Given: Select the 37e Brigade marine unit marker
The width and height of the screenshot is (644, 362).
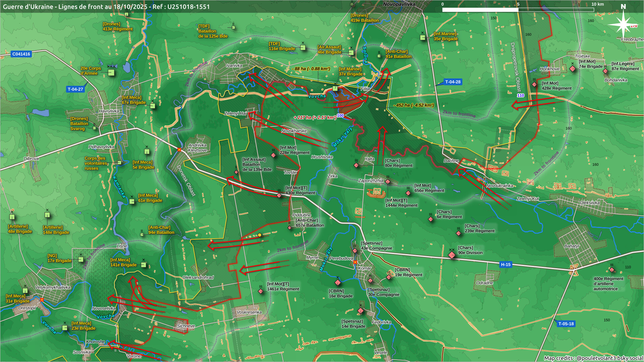Looking at the screenshot, I should pyautogui.click(x=335, y=88).
